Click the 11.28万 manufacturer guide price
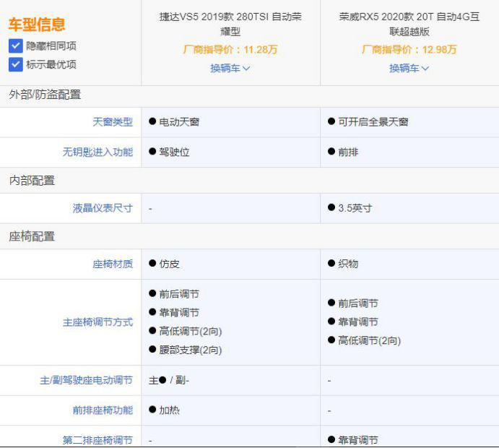 tap(260, 50)
